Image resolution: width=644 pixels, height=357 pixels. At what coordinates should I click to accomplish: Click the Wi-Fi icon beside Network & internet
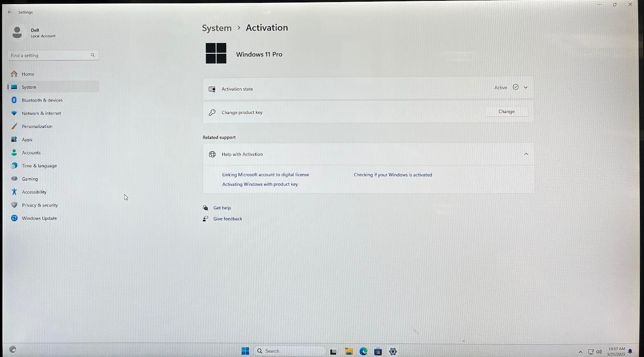[14, 113]
